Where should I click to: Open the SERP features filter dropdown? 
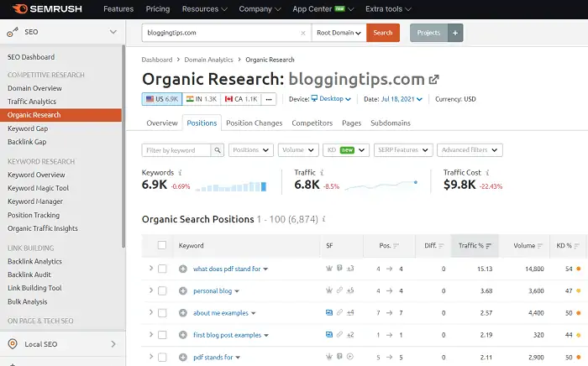tap(403, 150)
